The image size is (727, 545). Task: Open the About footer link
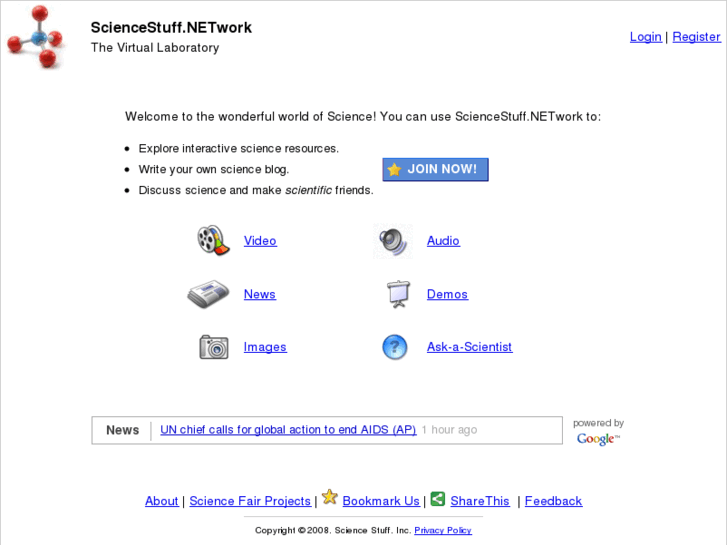coord(162,501)
